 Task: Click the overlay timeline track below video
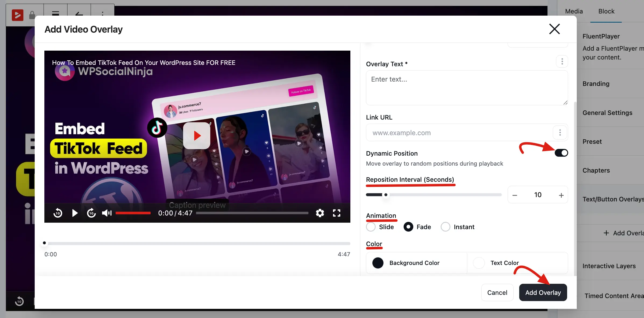tap(197, 243)
